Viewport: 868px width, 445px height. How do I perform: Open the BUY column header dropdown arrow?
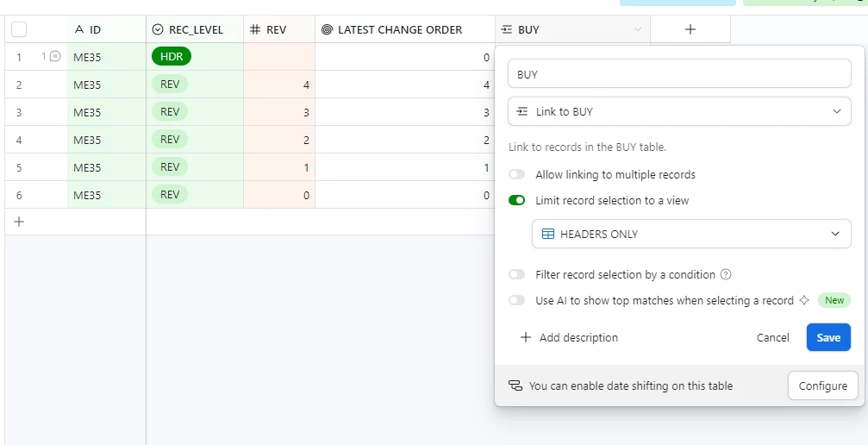coord(638,29)
